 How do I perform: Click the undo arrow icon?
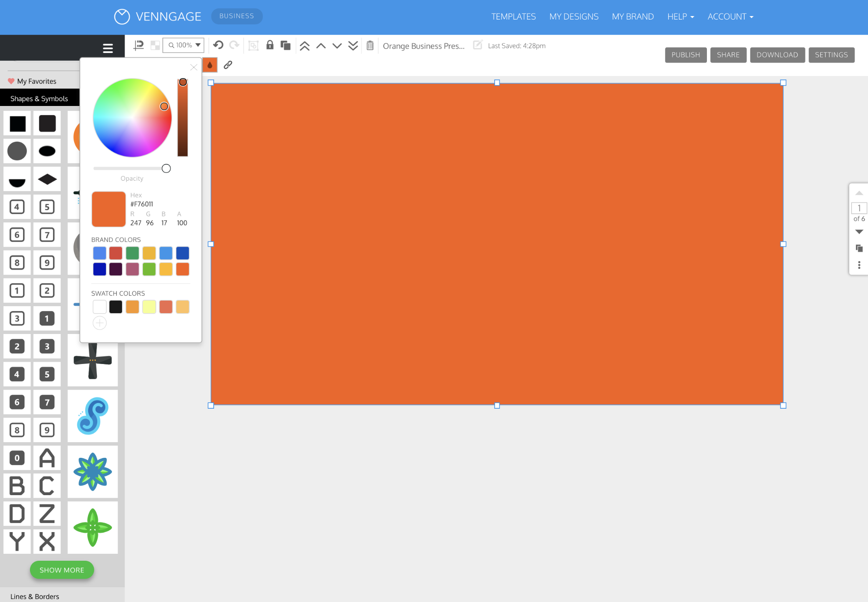click(x=218, y=45)
